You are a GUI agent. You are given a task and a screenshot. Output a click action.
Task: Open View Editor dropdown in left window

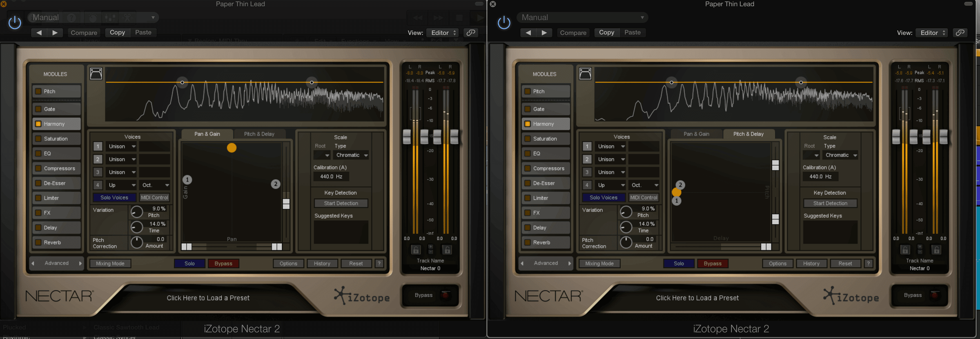(x=443, y=33)
